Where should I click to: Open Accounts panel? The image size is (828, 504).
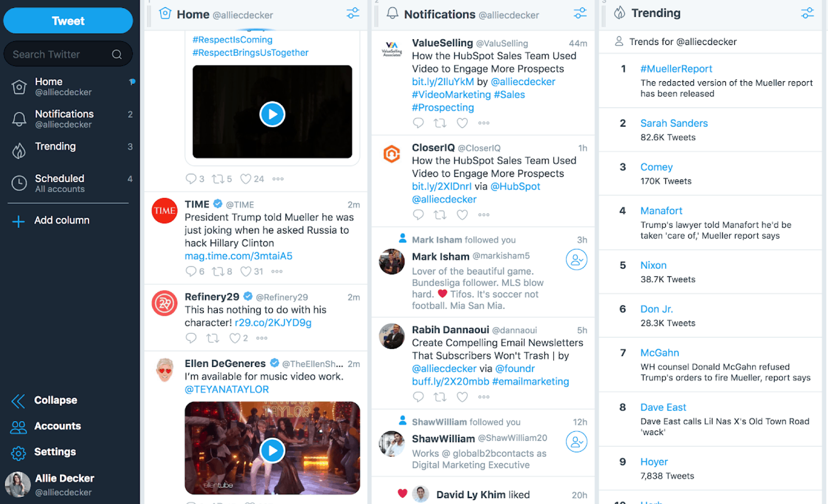coord(46,426)
